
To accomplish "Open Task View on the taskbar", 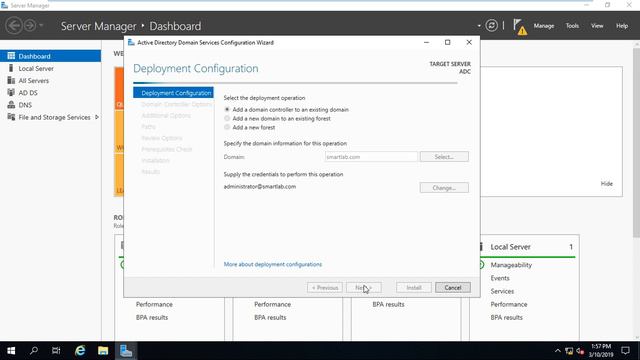I will coord(56,351).
